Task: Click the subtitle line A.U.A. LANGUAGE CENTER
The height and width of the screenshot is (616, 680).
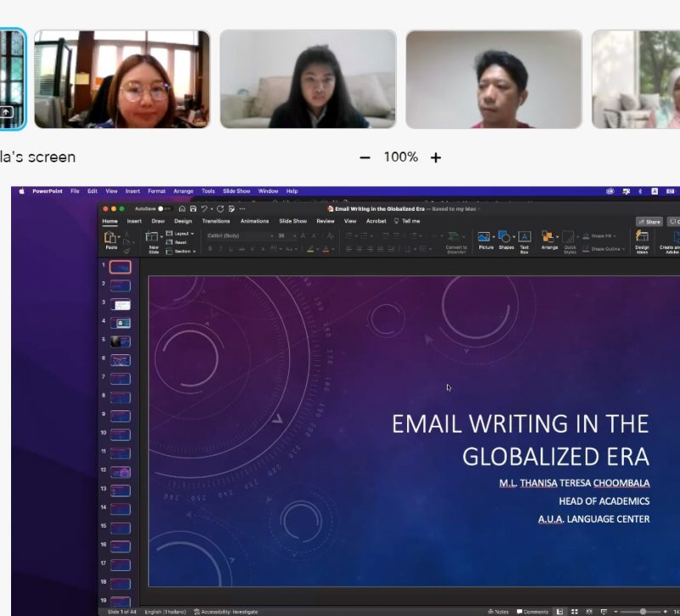Action: click(x=593, y=519)
